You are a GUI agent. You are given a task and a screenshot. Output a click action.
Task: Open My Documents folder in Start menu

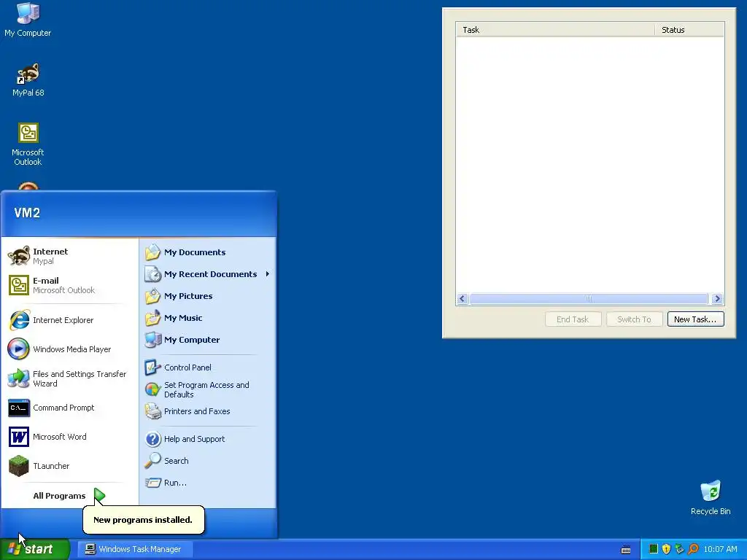click(207, 252)
